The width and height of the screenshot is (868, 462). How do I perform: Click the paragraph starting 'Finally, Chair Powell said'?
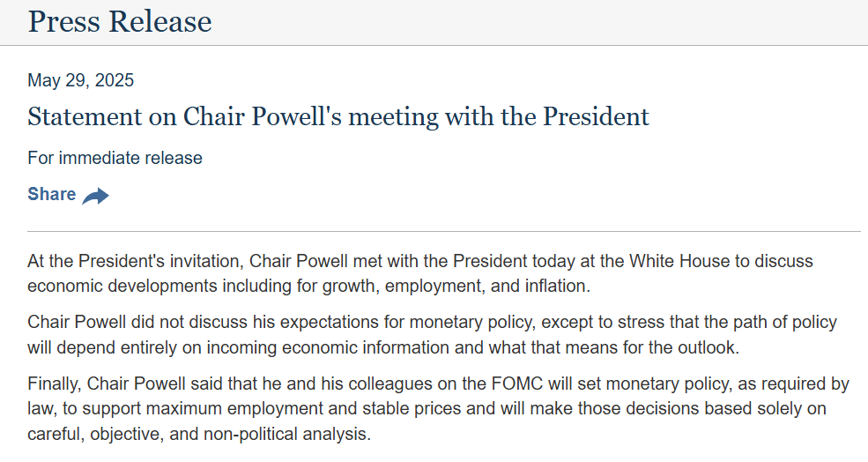439,409
